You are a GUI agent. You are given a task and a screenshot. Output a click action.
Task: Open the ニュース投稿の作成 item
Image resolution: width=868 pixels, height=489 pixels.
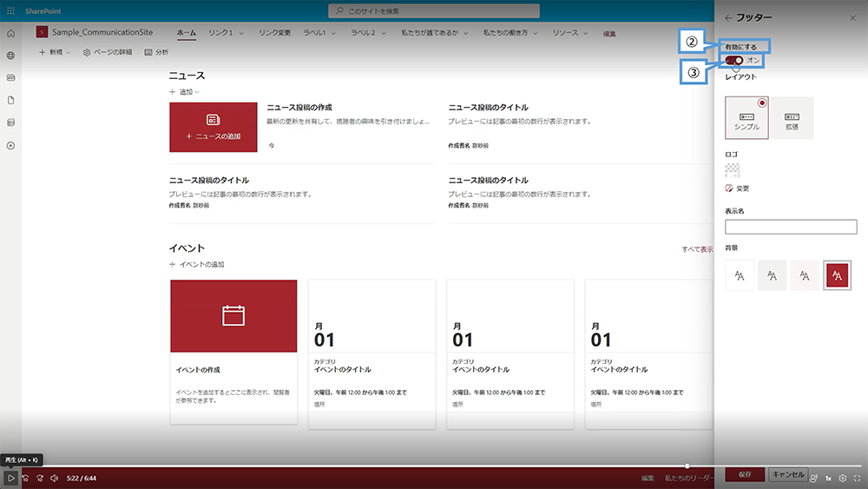[299, 108]
